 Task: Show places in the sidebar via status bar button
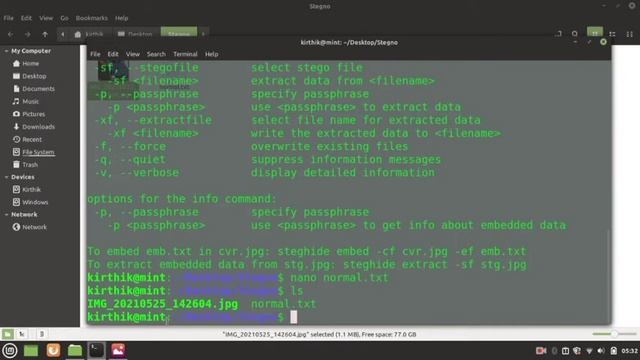click(x=7, y=334)
